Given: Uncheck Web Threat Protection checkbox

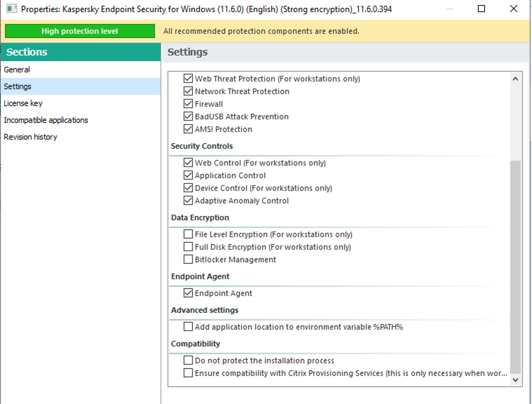Looking at the screenshot, I should (188, 79).
